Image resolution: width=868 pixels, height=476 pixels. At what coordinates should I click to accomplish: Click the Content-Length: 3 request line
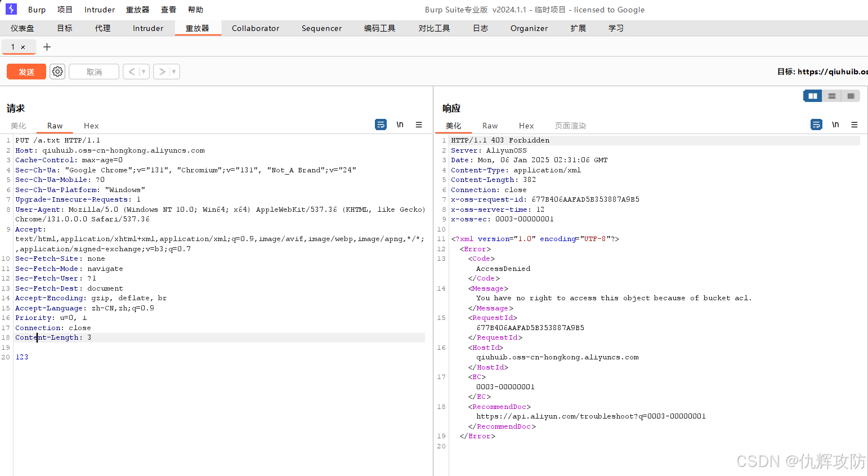(53, 337)
